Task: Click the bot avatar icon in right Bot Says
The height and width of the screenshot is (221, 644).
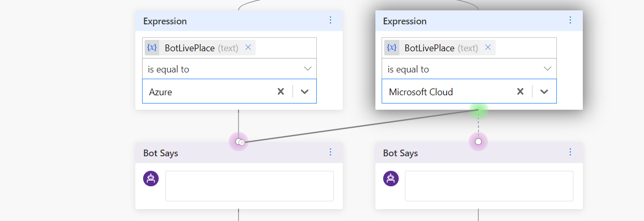Action: (x=391, y=178)
